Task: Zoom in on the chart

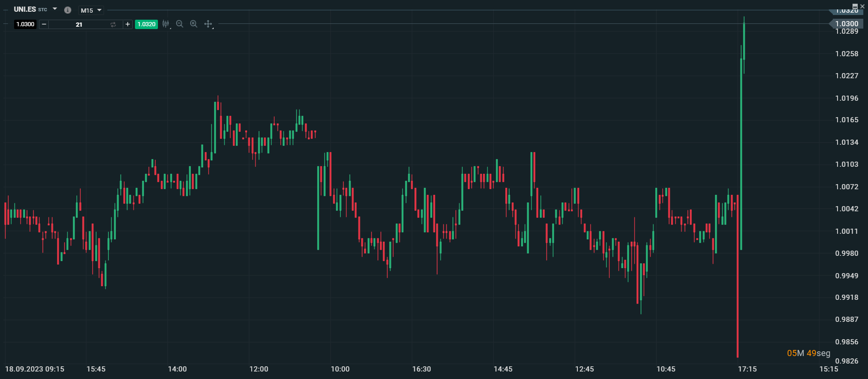Action: [194, 24]
